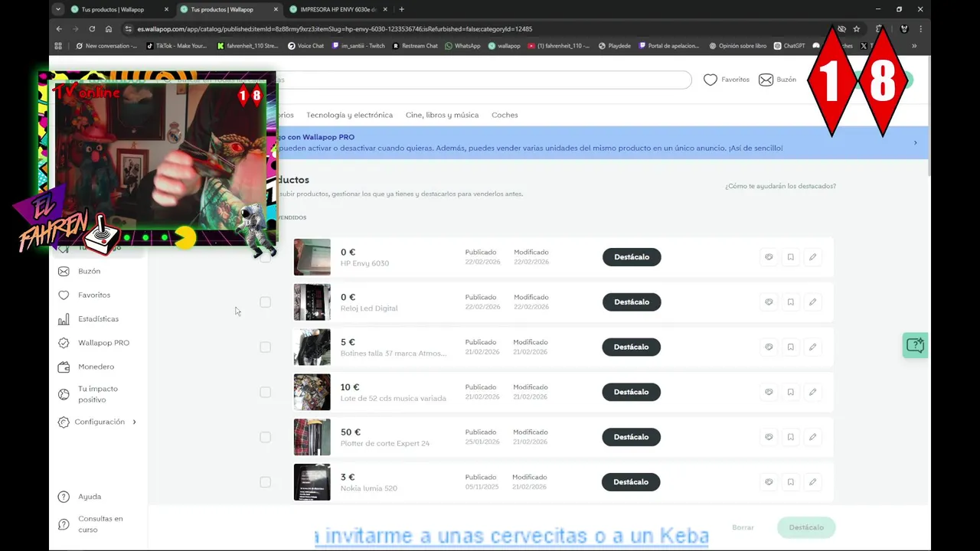Switch to first Tus productos browser tab

[118, 9]
